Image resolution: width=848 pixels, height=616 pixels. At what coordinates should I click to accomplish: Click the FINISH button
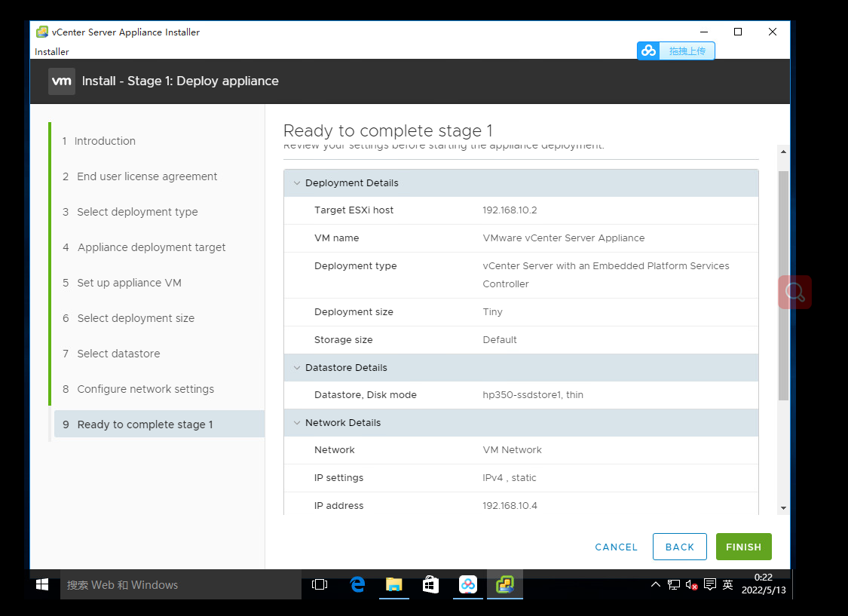(x=743, y=547)
